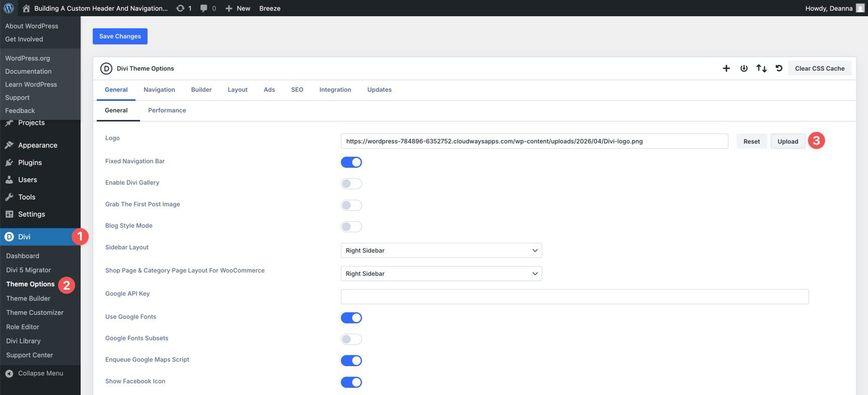Open the comments bubble icon

[203, 8]
